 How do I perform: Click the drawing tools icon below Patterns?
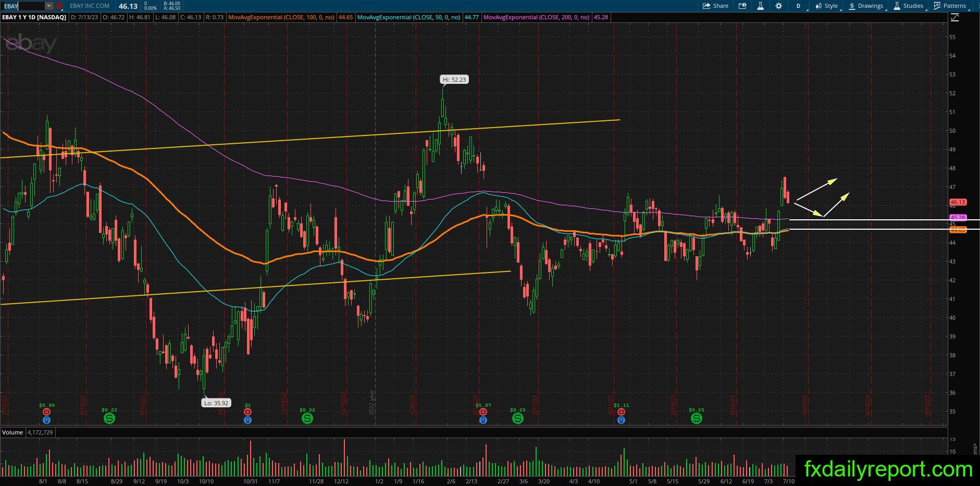coord(955,17)
